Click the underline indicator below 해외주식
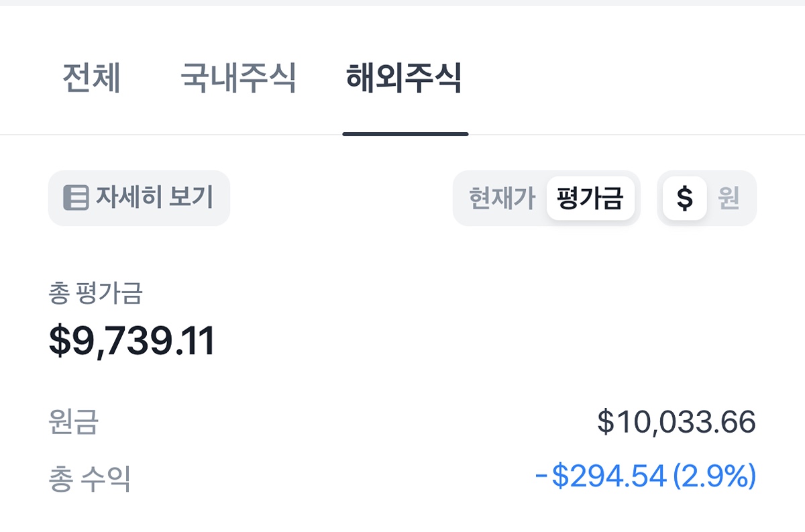 405,134
